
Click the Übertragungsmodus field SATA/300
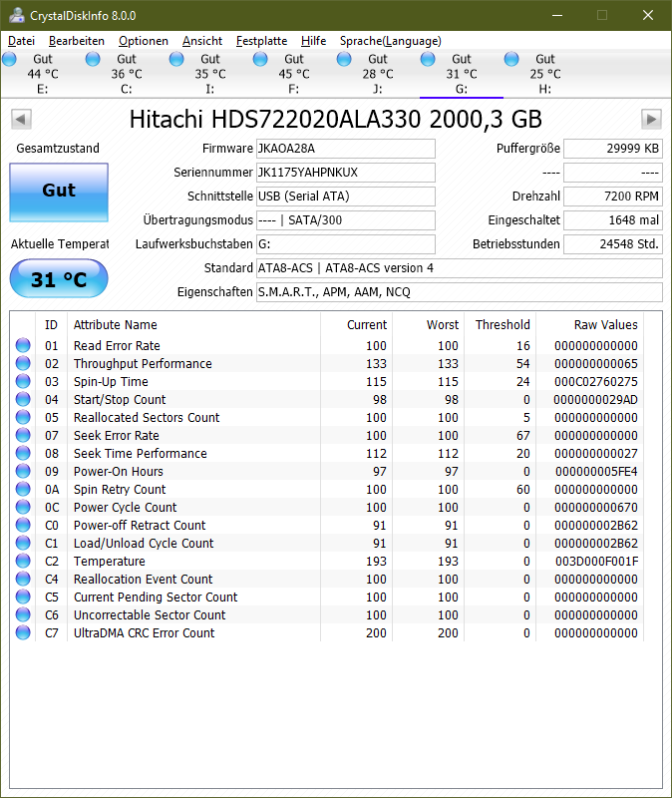[x=346, y=220]
